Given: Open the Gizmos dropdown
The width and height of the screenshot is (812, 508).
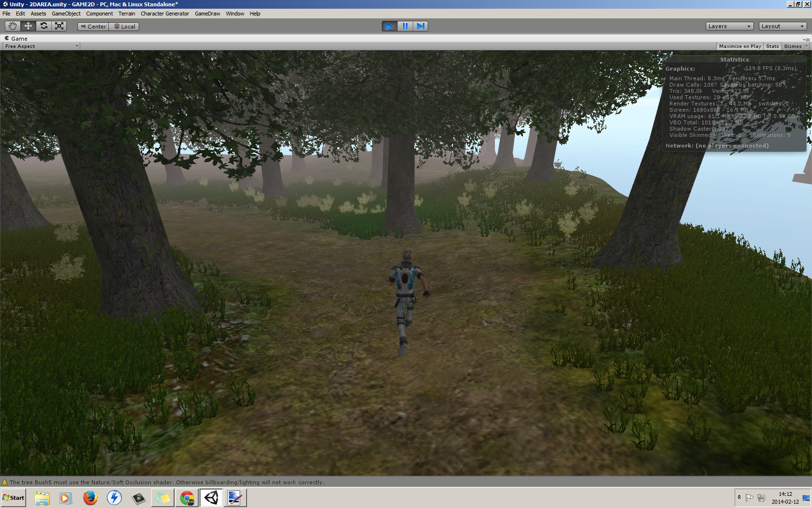Looking at the screenshot, I should point(793,46).
